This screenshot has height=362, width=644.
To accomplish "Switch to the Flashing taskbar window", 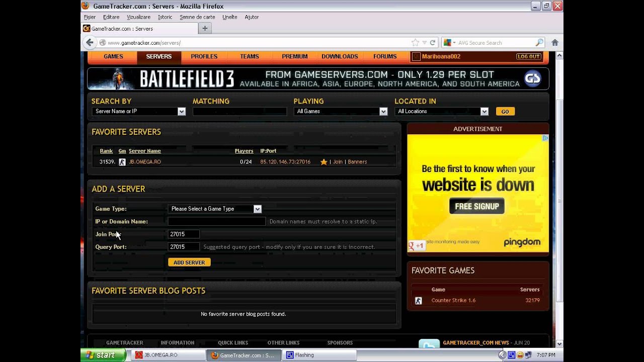I will pyautogui.click(x=319, y=355).
